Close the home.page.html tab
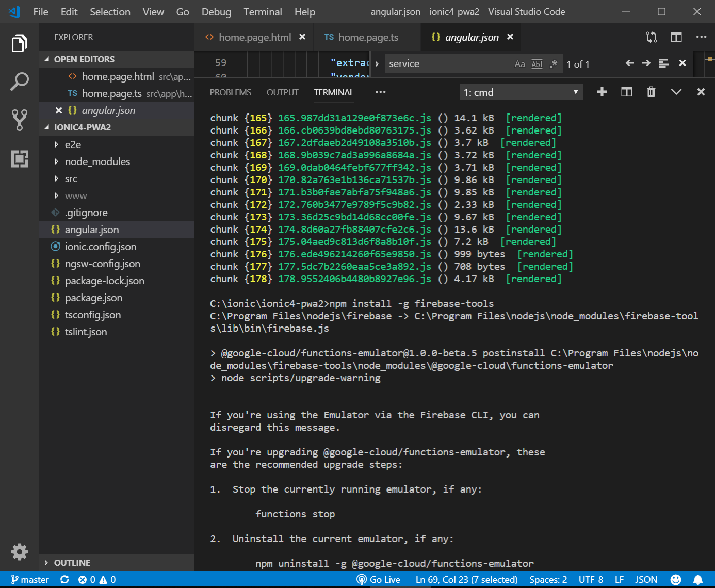Image resolution: width=715 pixels, height=588 pixels. pyautogui.click(x=302, y=37)
